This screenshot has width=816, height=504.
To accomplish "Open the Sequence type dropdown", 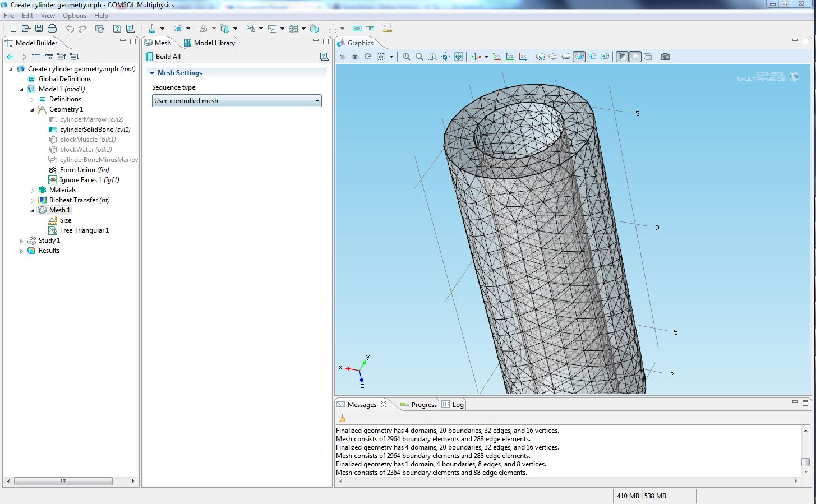I will 237,101.
